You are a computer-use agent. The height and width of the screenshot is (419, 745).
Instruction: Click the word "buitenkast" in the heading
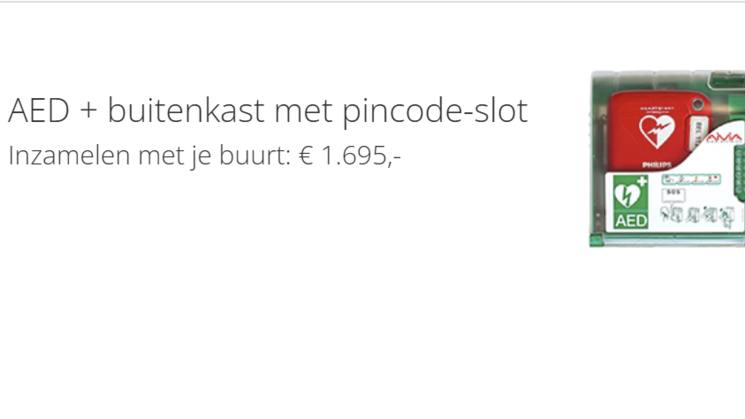point(162,111)
